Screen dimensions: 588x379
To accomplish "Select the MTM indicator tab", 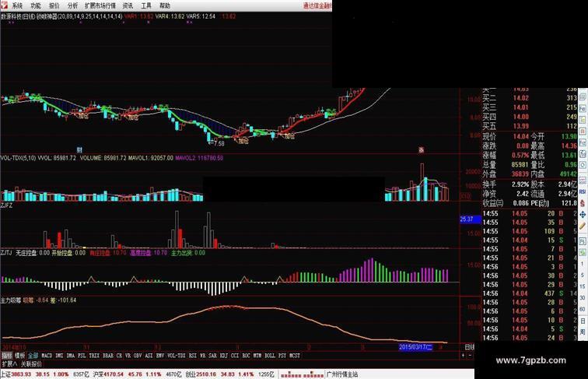I will (x=257, y=355).
